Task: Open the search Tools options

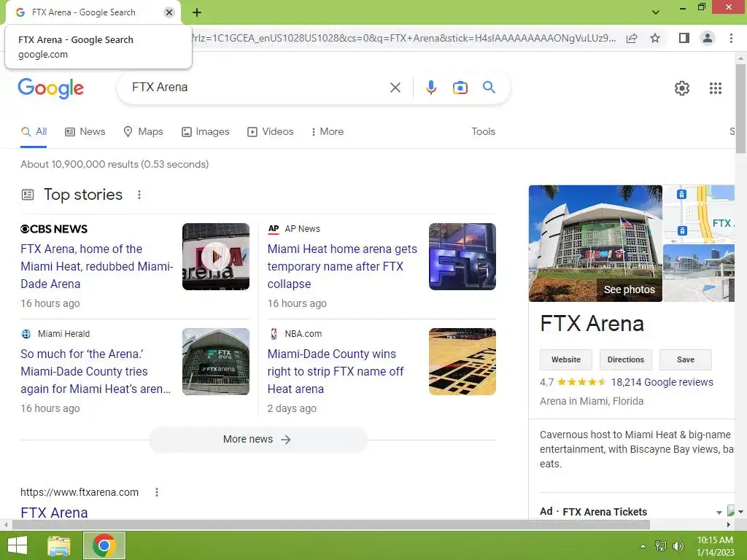Action: pyautogui.click(x=483, y=132)
